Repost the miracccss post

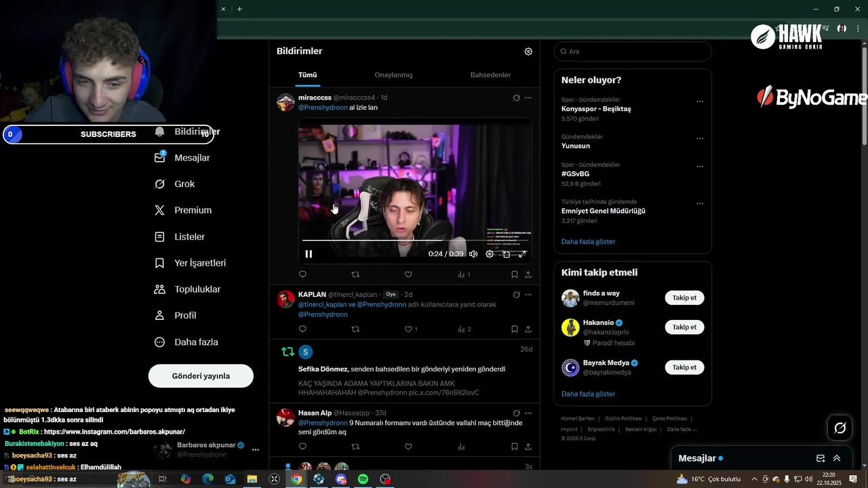[355, 274]
